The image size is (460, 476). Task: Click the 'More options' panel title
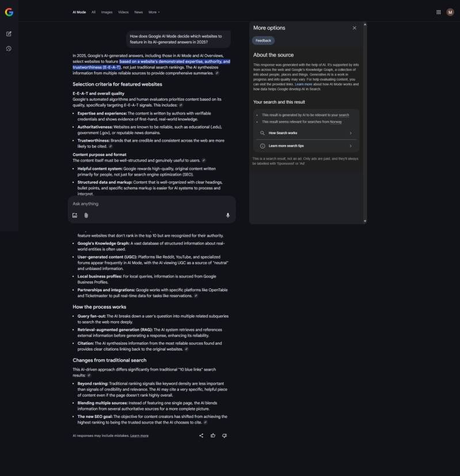click(269, 28)
